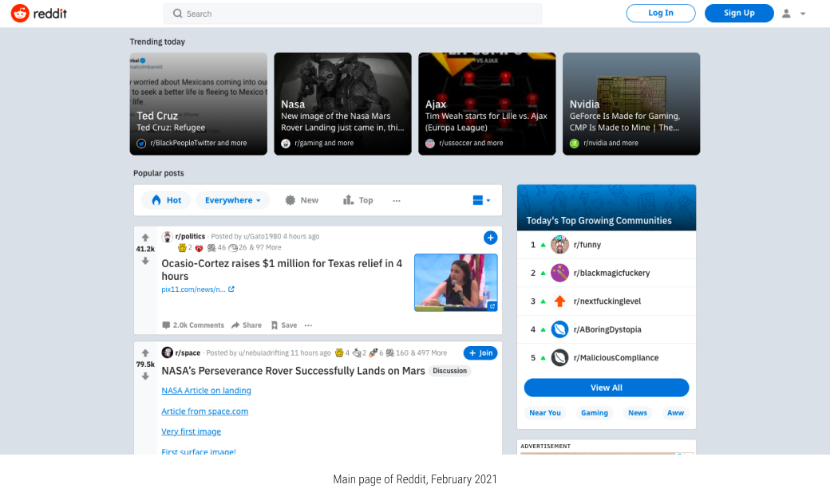Open r/blackmagicfuckery text link
The image size is (830, 504).
612,273
